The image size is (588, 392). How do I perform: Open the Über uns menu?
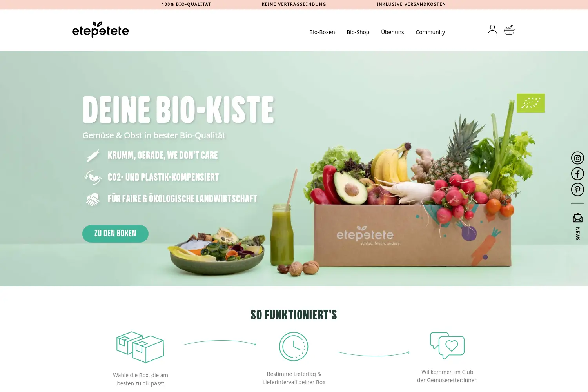392,32
